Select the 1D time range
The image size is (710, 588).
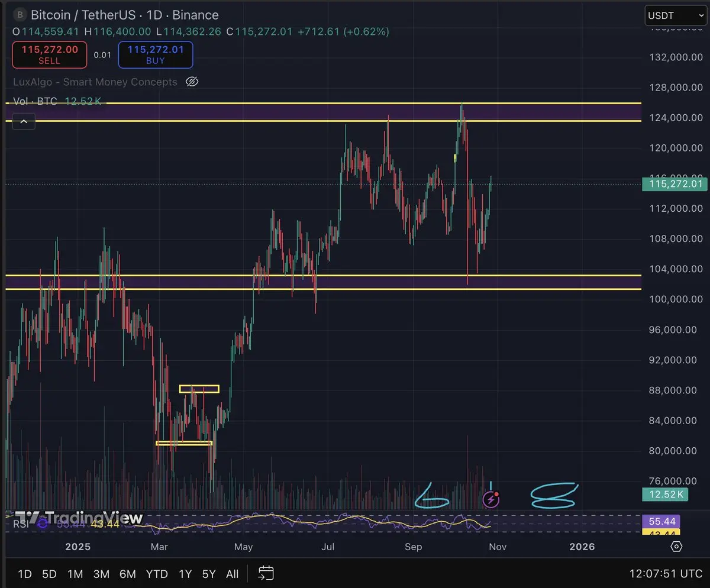[x=25, y=574]
